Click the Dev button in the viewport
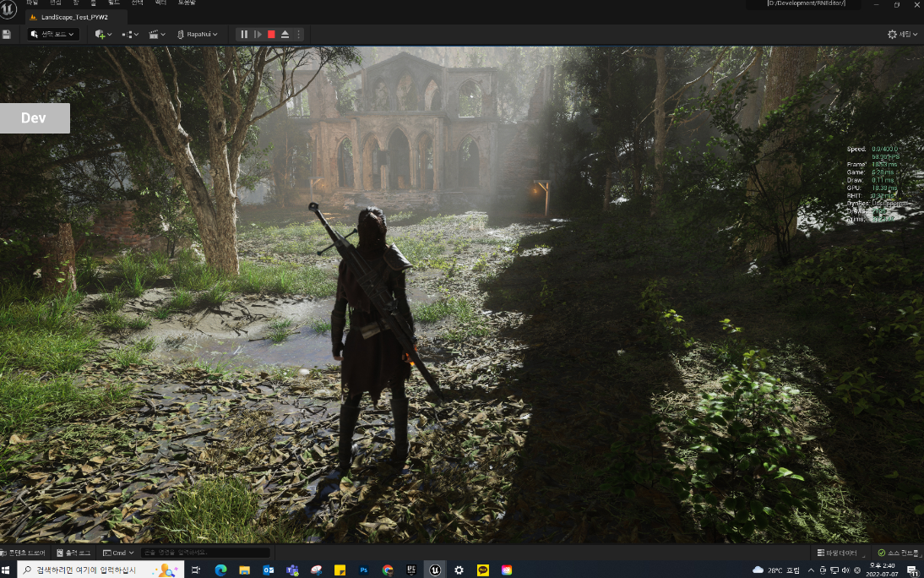The width and height of the screenshot is (924, 578). (34, 118)
